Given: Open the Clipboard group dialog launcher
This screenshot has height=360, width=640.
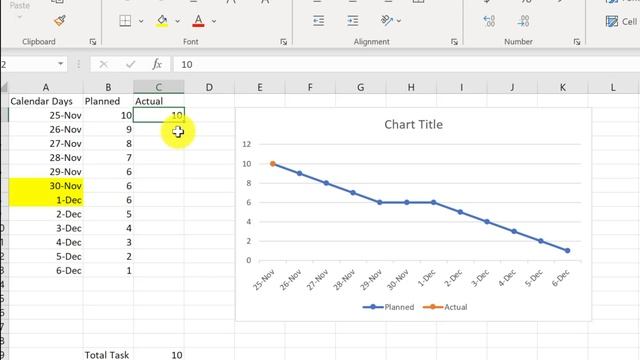Looking at the screenshot, I should 93,42.
